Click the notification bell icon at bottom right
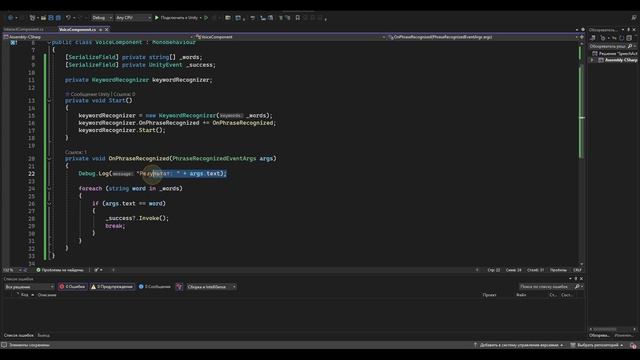Image resolution: width=640 pixels, height=360 pixels. (x=633, y=345)
